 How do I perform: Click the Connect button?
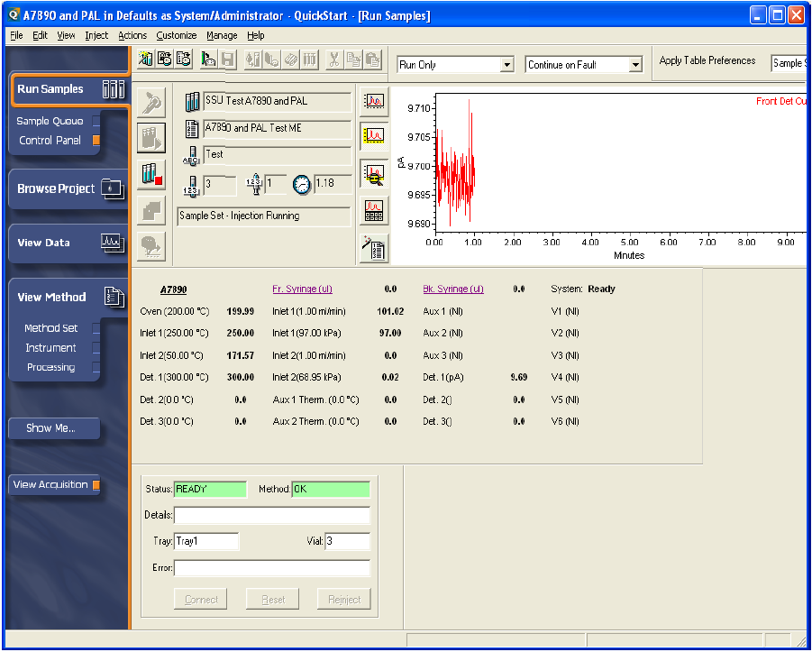pyautogui.click(x=201, y=600)
